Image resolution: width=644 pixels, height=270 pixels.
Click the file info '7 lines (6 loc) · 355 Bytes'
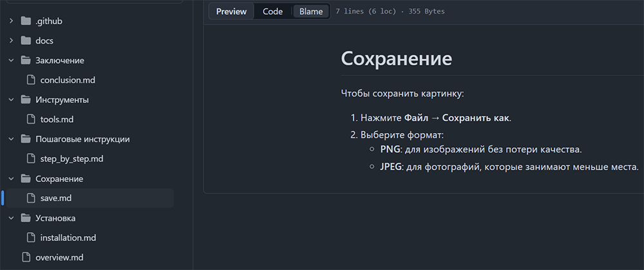[x=390, y=12]
